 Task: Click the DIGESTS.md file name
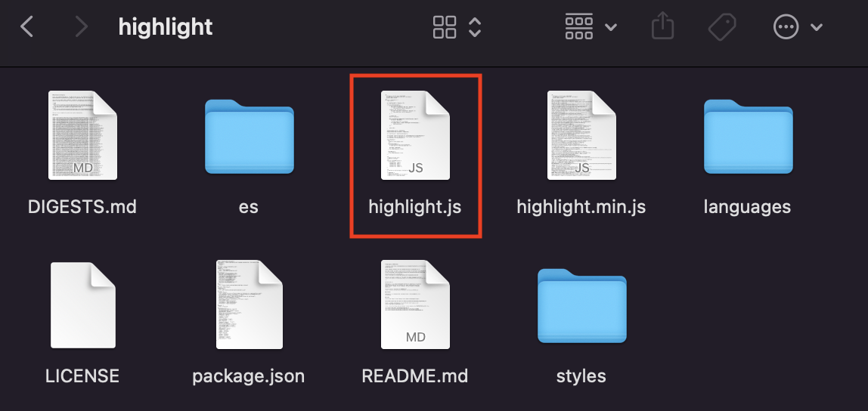click(x=82, y=207)
